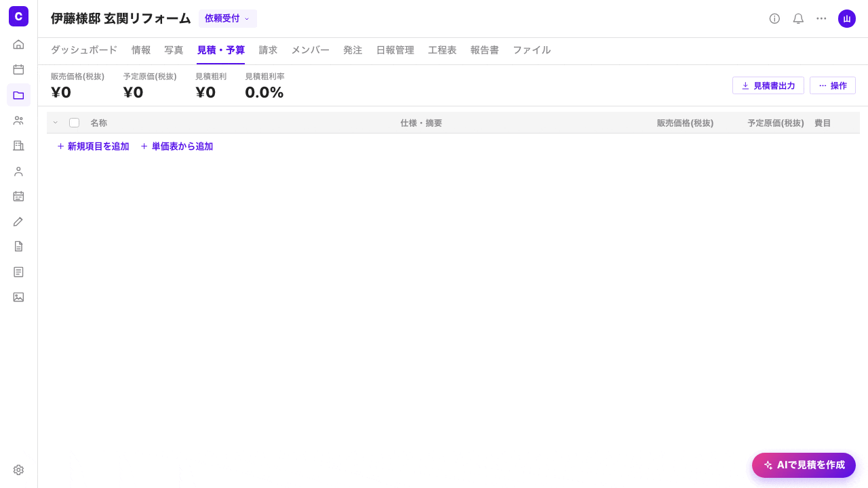This screenshot has height=488, width=868.
Task: Click 単価表から追加 link
Action: point(177,146)
